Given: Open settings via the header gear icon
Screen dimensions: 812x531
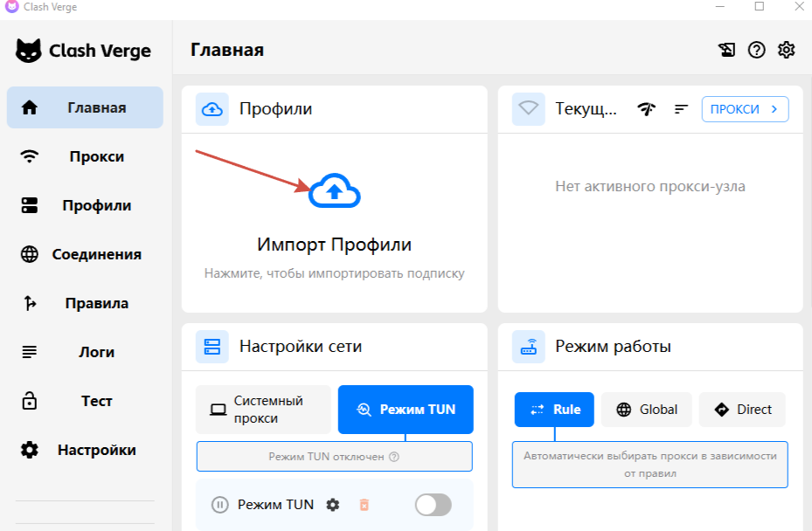Looking at the screenshot, I should (x=786, y=50).
